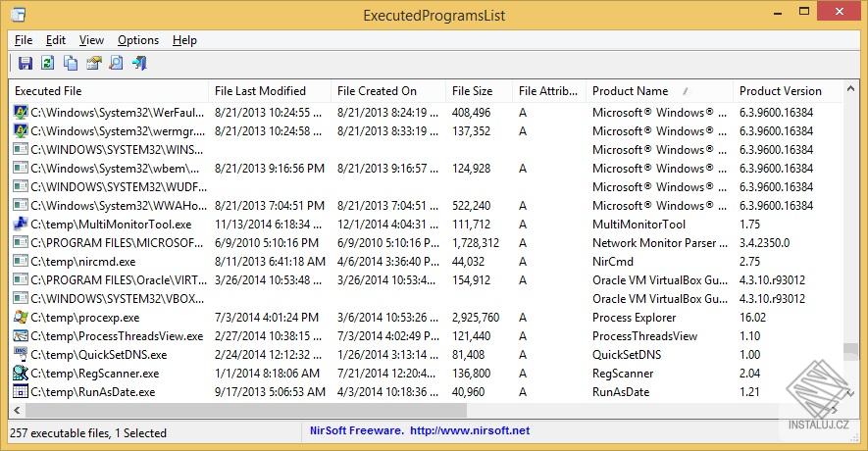This screenshot has width=868, height=451.
Task: Click the app icon in title bar
Action: coord(18,15)
